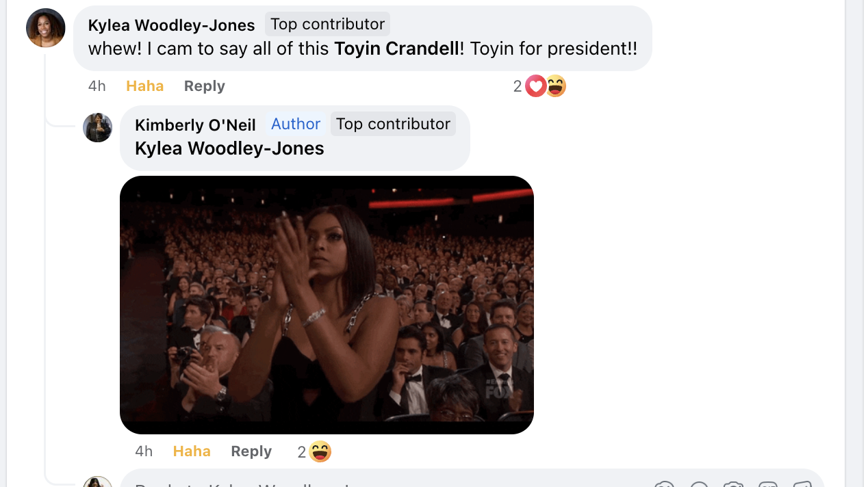Image resolution: width=868 pixels, height=487 pixels.
Task: Reply to Kylea Woodley-Jones's comment
Action: [x=204, y=86]
